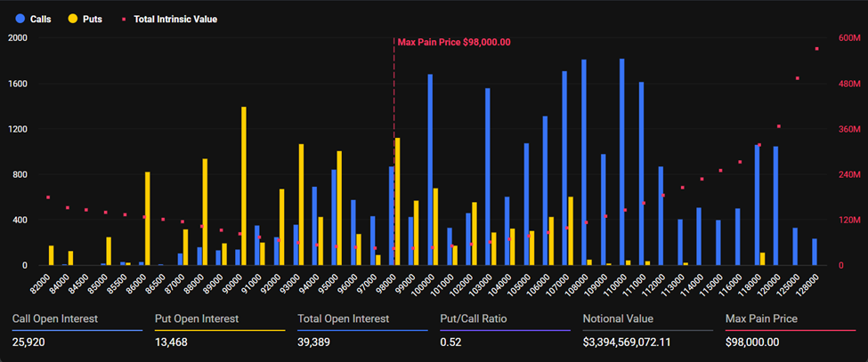Click the blue call bar at 107000
The image size is (868, 362).
[x=564, y=169]
